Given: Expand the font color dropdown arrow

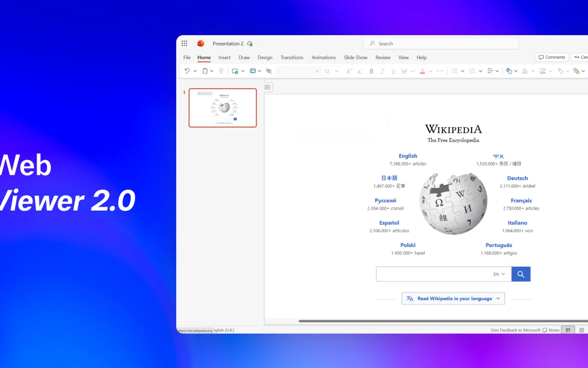Looking at the screenshot, I should (430, 71).
